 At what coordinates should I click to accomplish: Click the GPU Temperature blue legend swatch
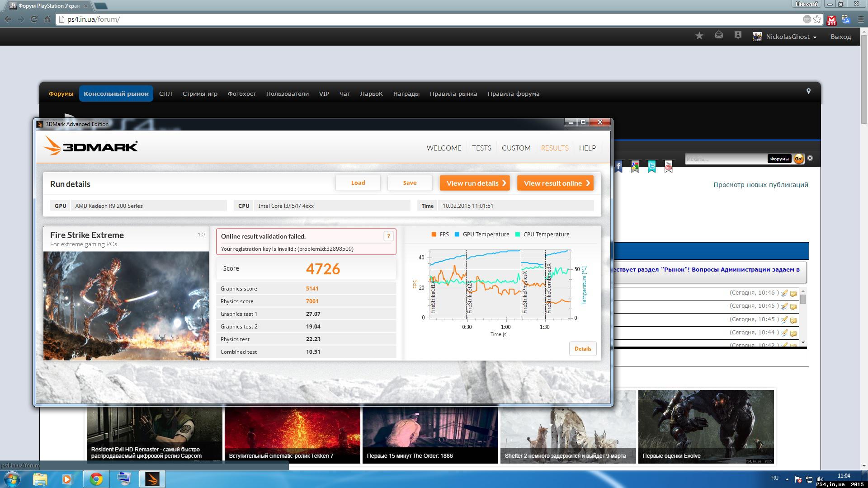click(457, 234)
